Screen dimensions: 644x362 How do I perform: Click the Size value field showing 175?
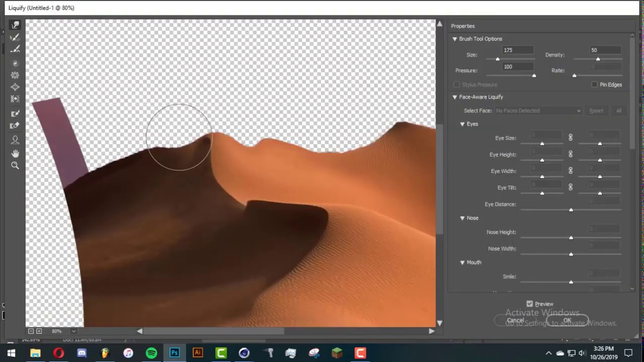518,50
